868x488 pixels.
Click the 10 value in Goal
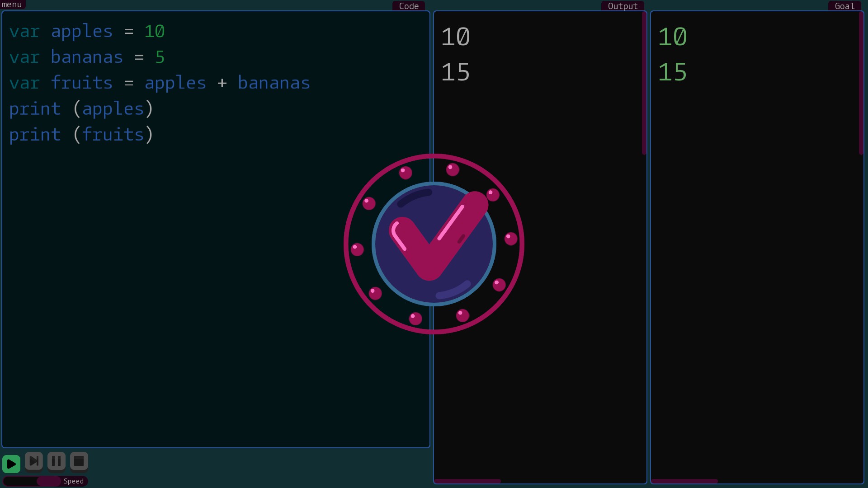point(672,37)
